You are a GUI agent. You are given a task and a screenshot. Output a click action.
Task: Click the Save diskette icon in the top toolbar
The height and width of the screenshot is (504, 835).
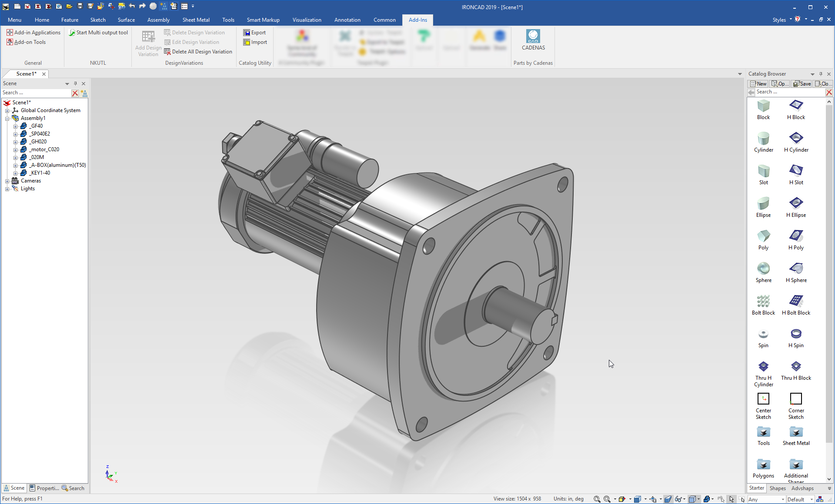click(80, 6)
